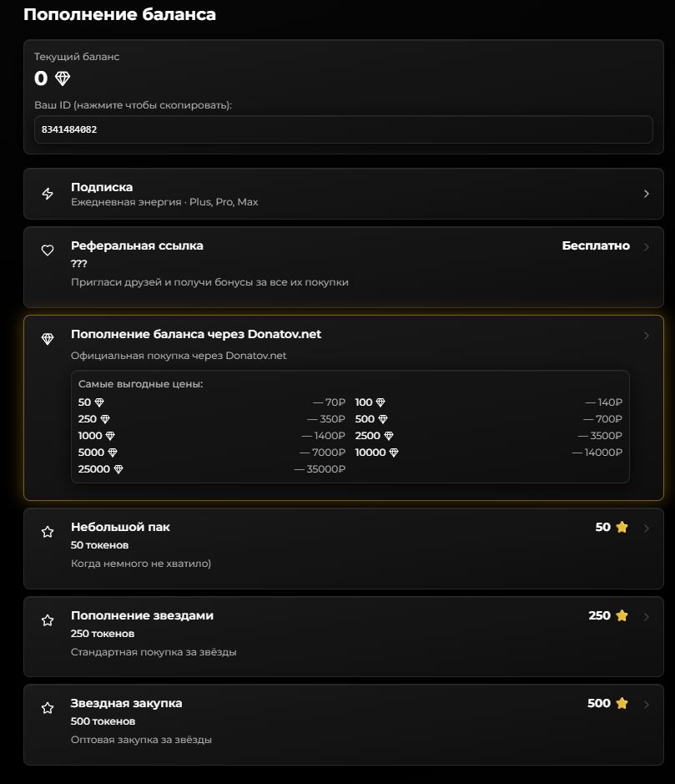The image size is (675, 784).
Task: Open the Пополнение звездами 250 tokens option
Action: point(344,636)
